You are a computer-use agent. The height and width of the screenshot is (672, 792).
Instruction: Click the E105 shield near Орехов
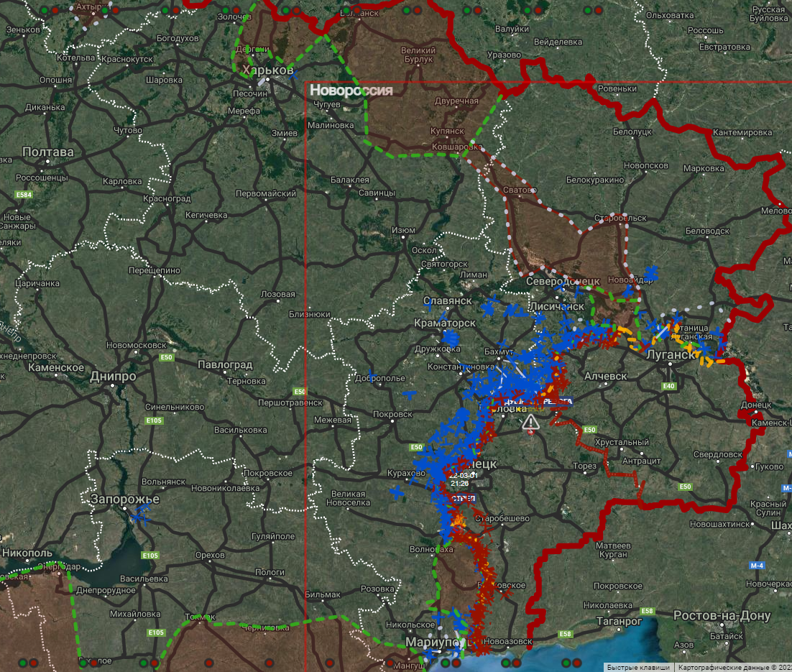[150, 556]
